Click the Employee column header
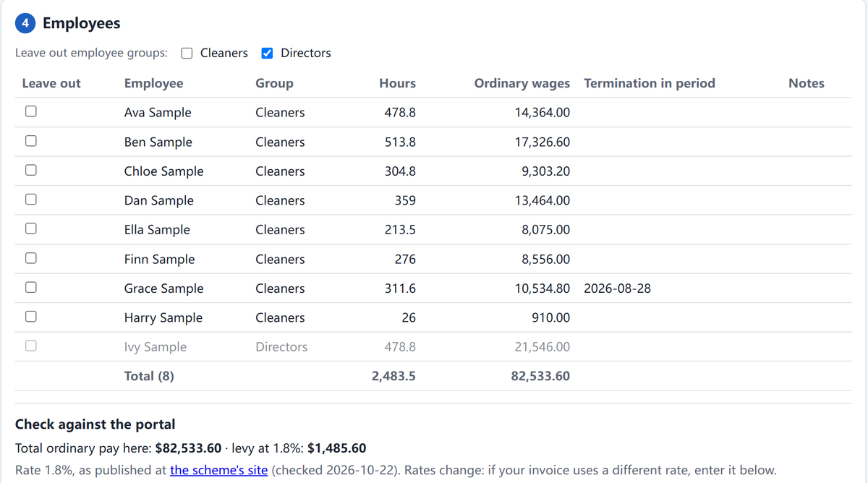 click(x=153, y=83)
